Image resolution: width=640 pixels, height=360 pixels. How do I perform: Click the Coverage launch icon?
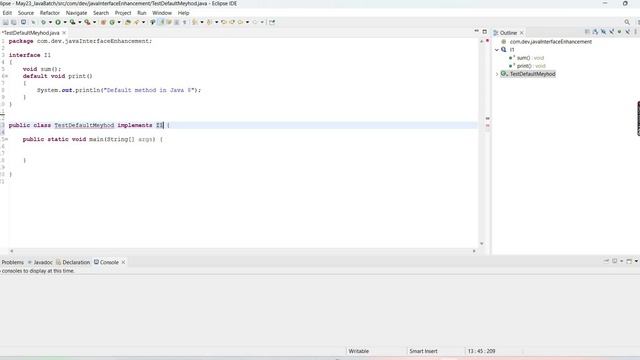coord(73,22)
